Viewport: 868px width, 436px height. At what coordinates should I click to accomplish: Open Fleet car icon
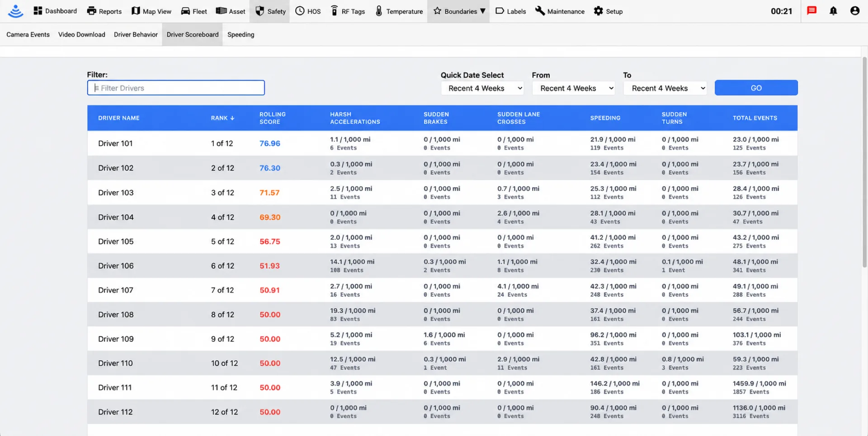tap(185, 11)
